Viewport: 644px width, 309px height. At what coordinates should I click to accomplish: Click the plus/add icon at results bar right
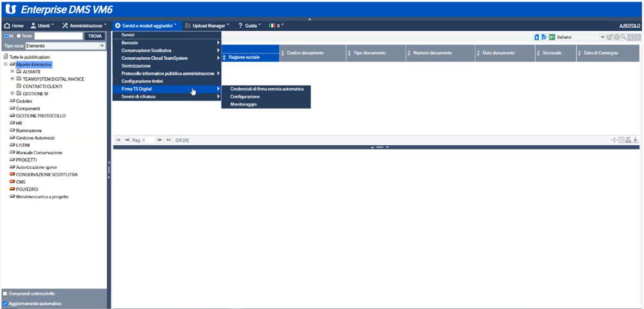(x=614, y=140)
